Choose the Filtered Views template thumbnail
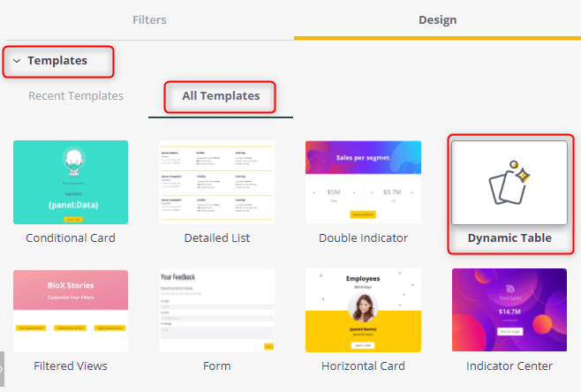 71,311
